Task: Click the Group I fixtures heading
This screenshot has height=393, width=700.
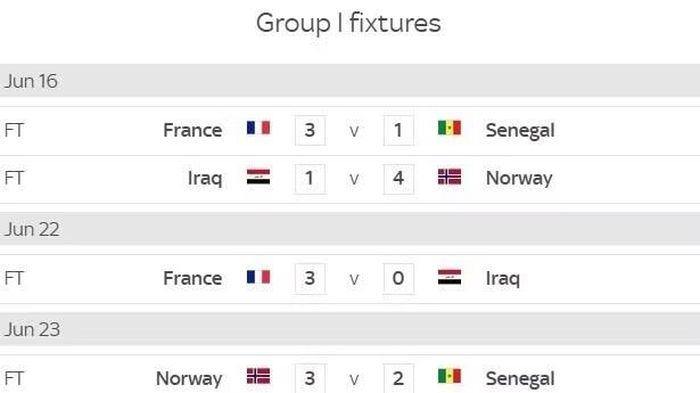Action: (x=349, y=23)
